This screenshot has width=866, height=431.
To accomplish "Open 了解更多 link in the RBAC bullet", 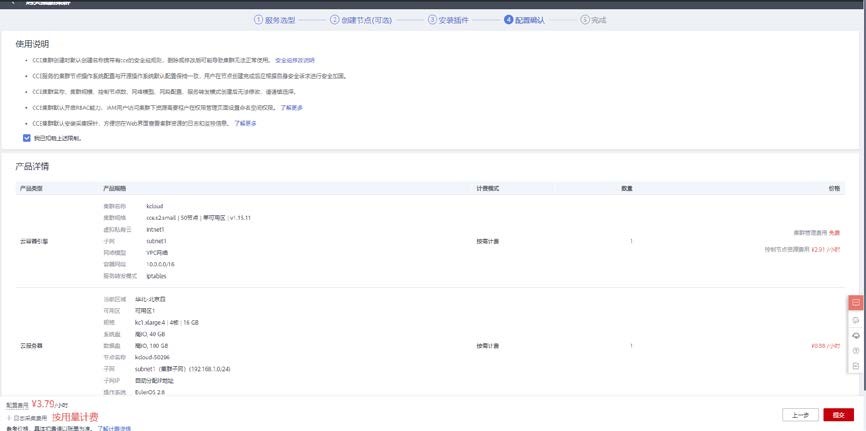I will click(x=292, y=107).
